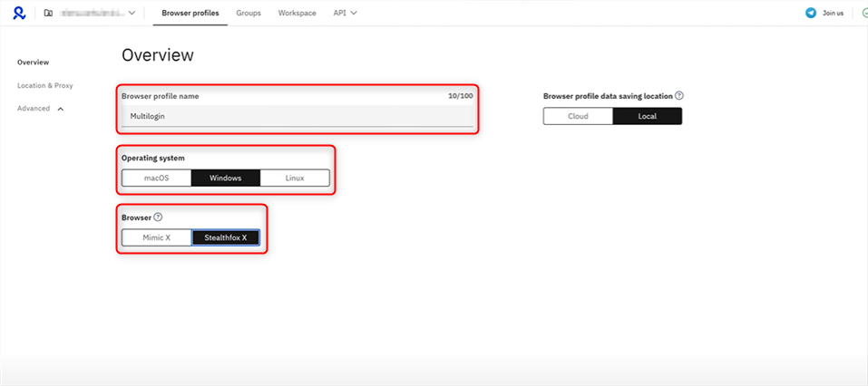This screenshot has height=386, width=868.
Task: Click the Join us link
Action: click(833, 14)
